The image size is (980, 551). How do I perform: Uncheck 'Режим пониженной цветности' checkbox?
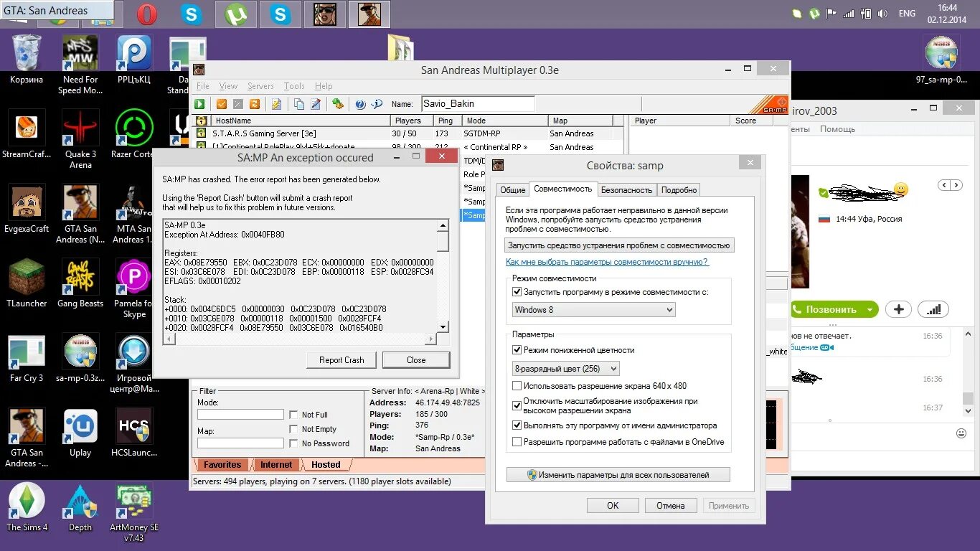pyautogui.click(x=517, y=350)
